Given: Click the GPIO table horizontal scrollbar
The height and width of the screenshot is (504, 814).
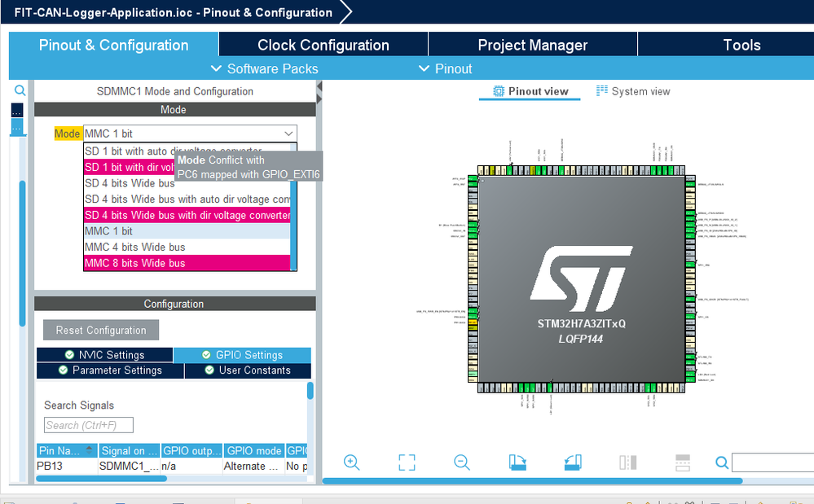Looking at the screenshot, I should tap(101, 478).
